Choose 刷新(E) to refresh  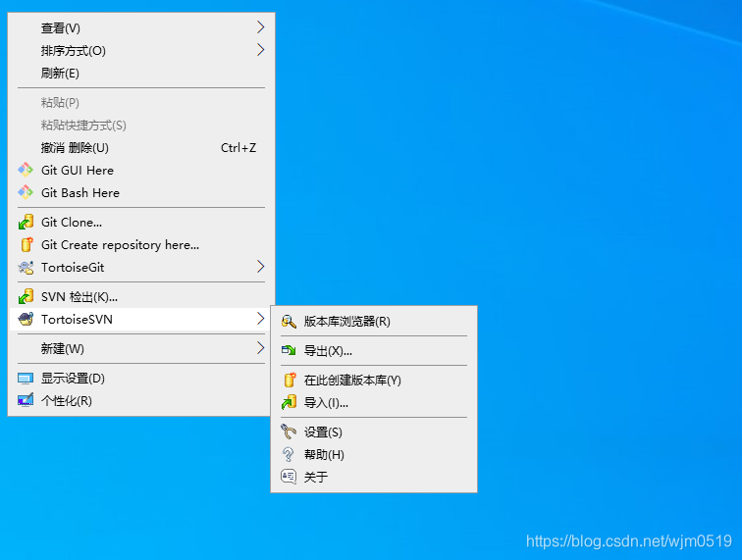click(142, 74)
